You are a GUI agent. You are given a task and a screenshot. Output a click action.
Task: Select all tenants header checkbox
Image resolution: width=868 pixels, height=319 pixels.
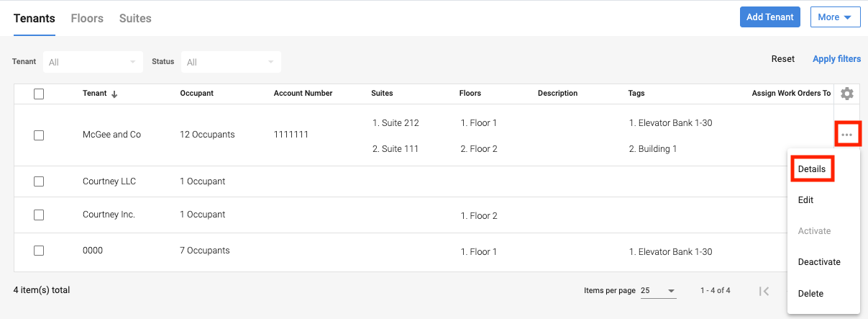39,94
